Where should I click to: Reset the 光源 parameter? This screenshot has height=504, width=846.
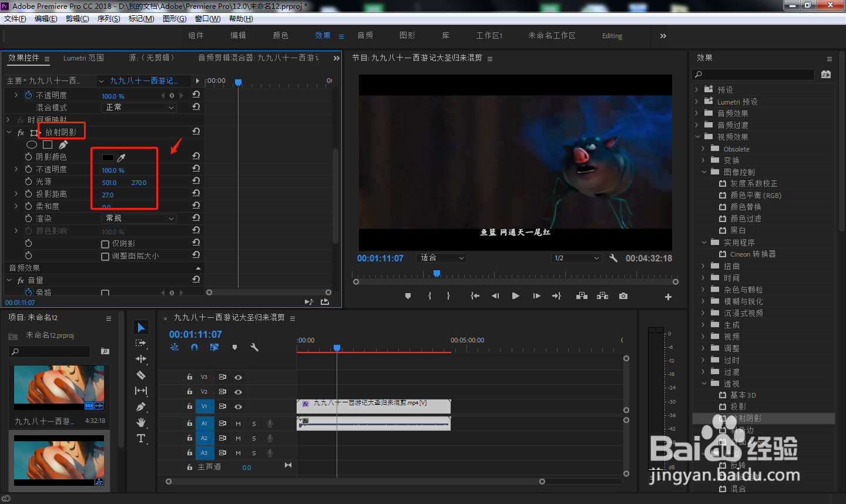[196, 182]
